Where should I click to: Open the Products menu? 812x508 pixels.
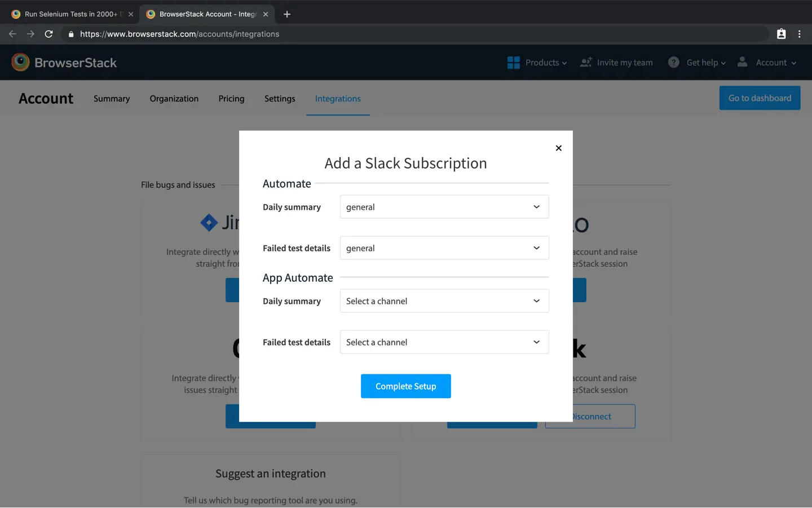click(x=537, y=63)
